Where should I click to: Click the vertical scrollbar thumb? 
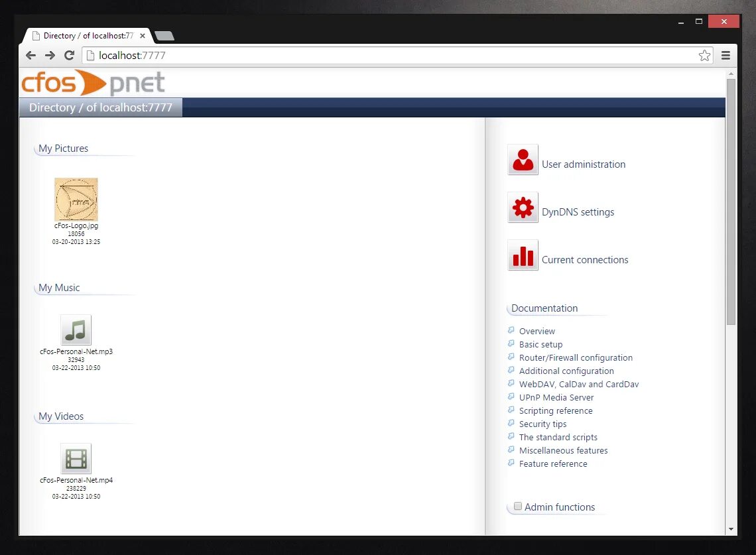pos(731,202)
